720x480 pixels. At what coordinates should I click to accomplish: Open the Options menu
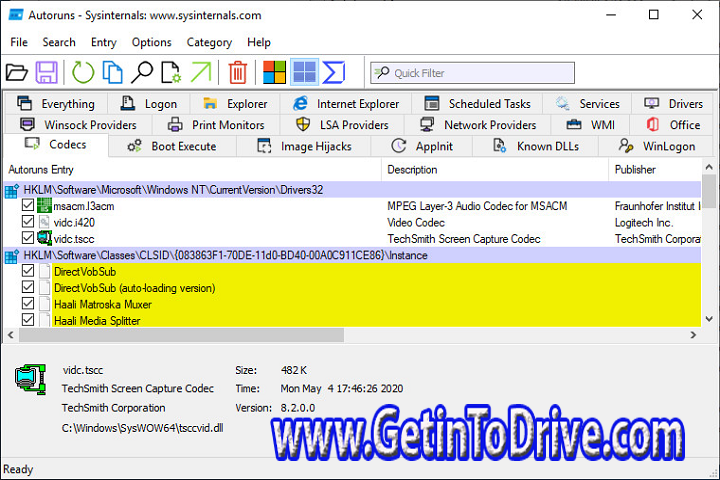[152, 42]
